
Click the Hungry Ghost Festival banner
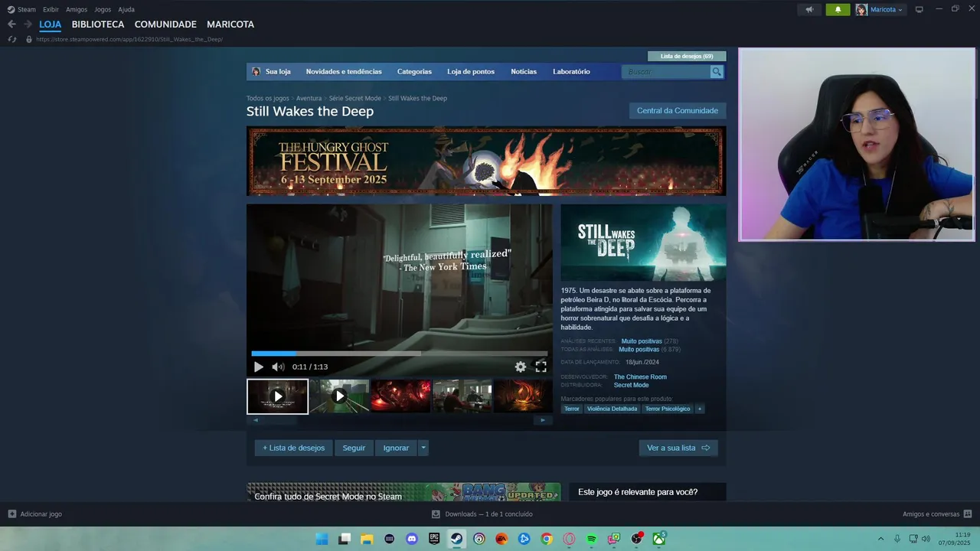(486, 161)
